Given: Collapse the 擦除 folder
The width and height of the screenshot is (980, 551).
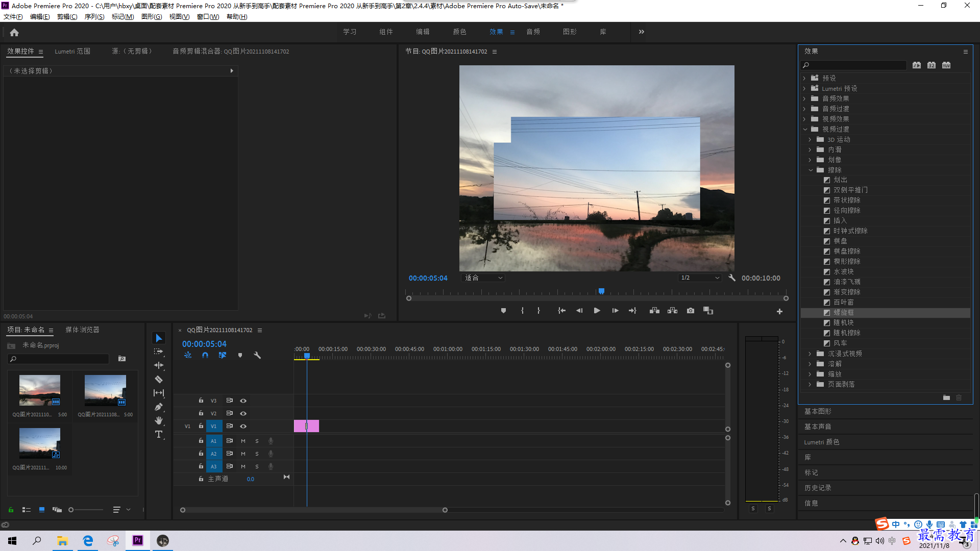Looking at the screenshot, I should [x=811, y=170].
